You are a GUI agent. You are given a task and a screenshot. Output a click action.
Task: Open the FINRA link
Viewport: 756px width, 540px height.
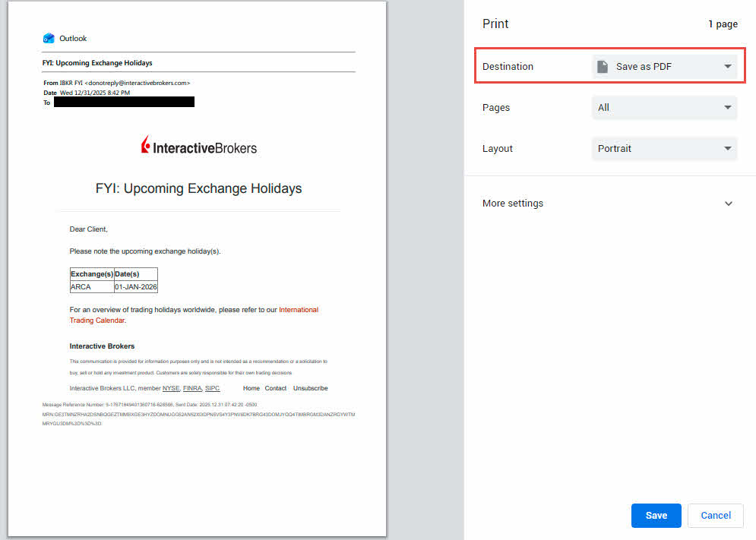192,388
